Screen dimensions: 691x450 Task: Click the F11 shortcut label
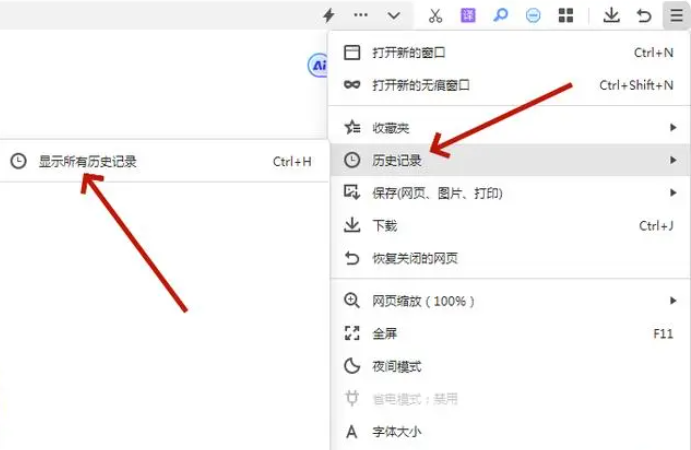663,334
